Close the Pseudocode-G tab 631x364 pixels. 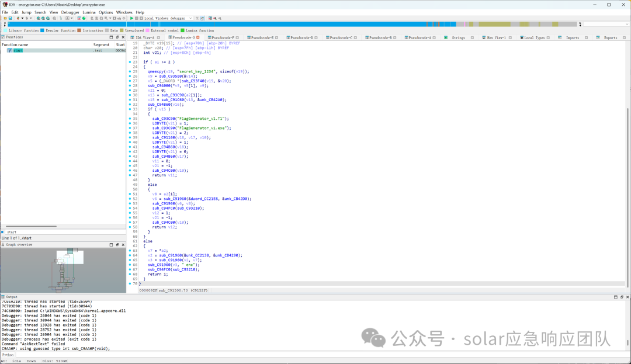(x=198, y=37)
